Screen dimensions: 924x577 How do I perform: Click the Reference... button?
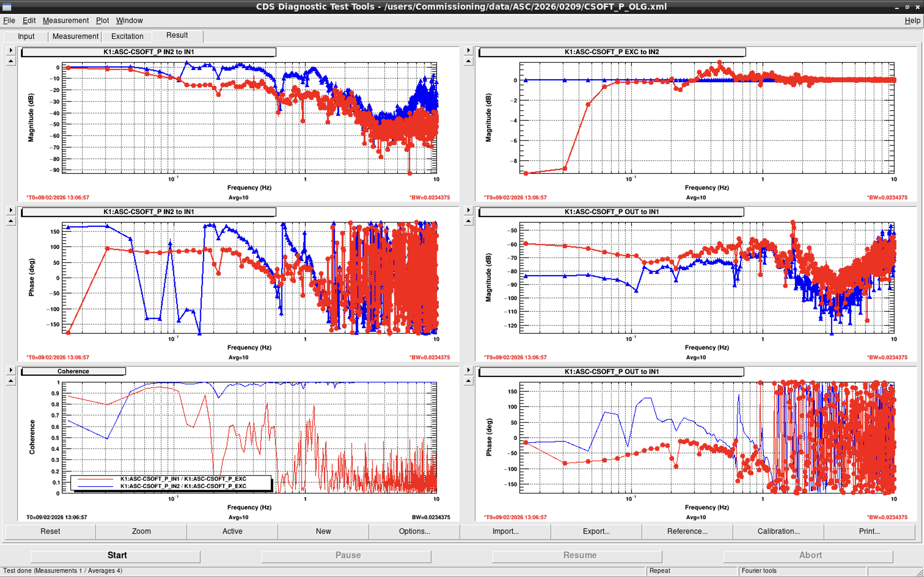pos(687,531)
